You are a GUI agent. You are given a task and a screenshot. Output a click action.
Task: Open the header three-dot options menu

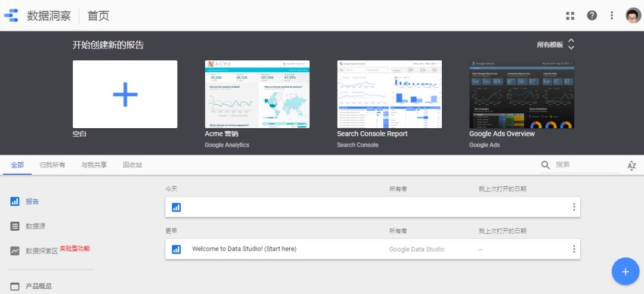(612, 16)
